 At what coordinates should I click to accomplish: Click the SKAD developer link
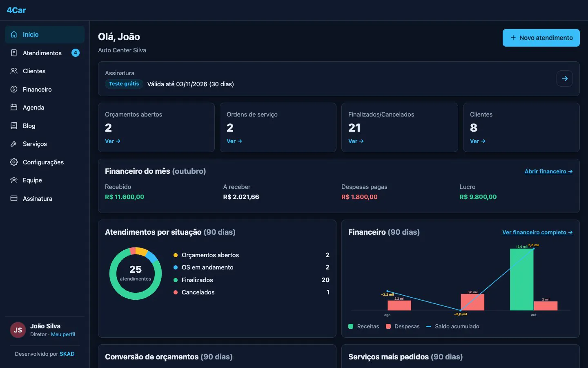pyautogui.click(x=67, y=354)
